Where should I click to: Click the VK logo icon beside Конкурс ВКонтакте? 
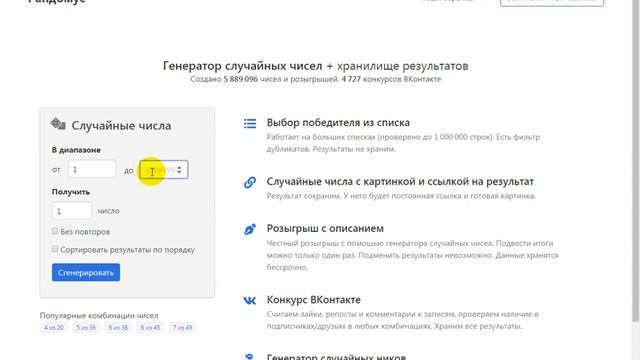[x=250, y=301]
